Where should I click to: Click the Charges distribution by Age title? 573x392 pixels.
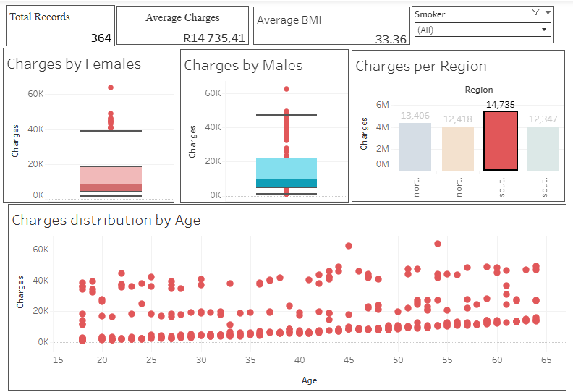pyautogui.click(x=106, y=220)
